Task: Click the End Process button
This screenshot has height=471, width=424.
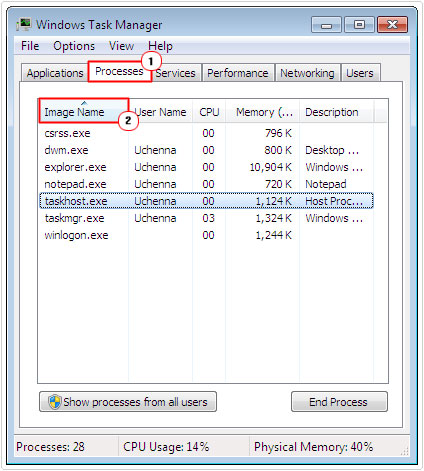Action: (339, 402)
